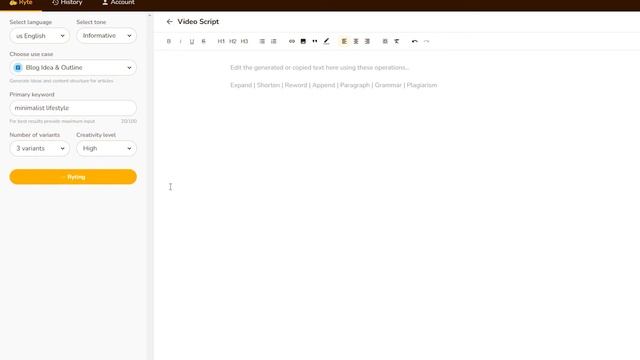The width and height of the screenshot is (640, 360).
Task: Switch to the Account tab
Action: pos(118,3)
